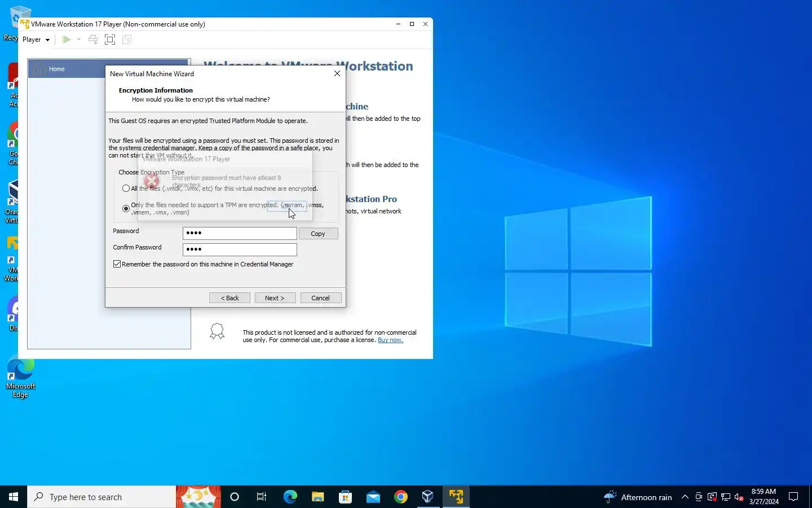Viewport: 812px width, 508px height.
Task: Click the taskbar search box
Action: 101,497
